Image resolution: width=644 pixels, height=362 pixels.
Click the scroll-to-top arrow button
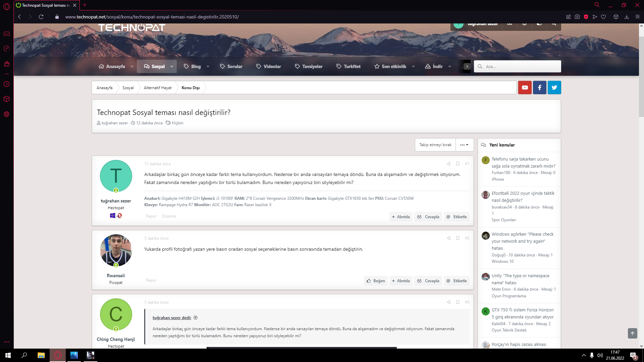632,333
